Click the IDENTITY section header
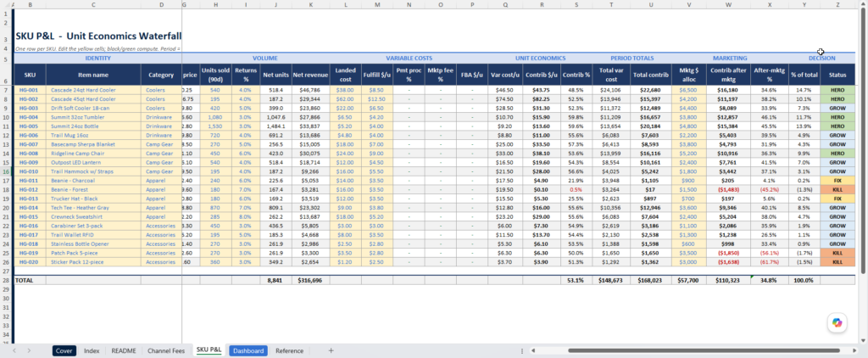Screen dimensions: 868x358 coord(98,59)
